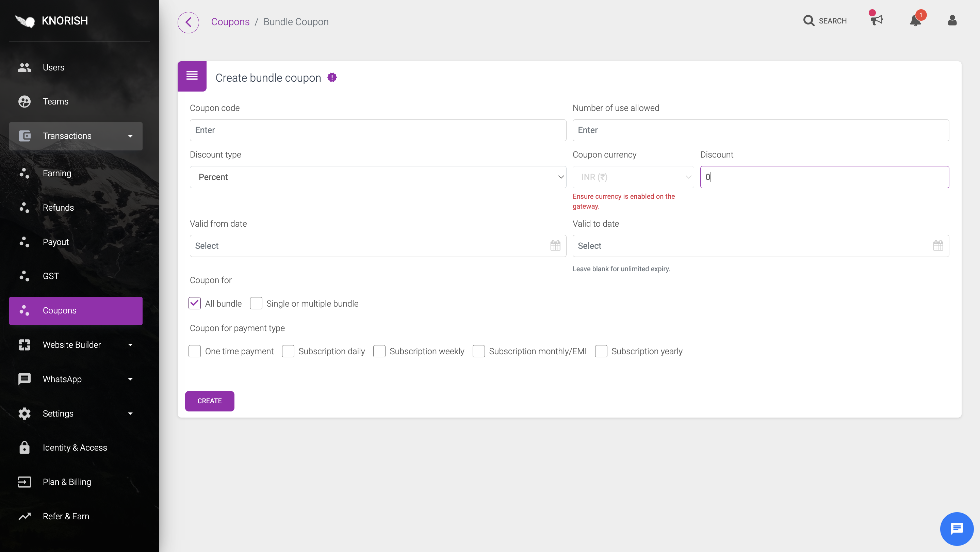The width and height of the screenshot is (980, 552).
Task: Click the Users people icon
Action: pyautogui.click(x=24, y=67)
